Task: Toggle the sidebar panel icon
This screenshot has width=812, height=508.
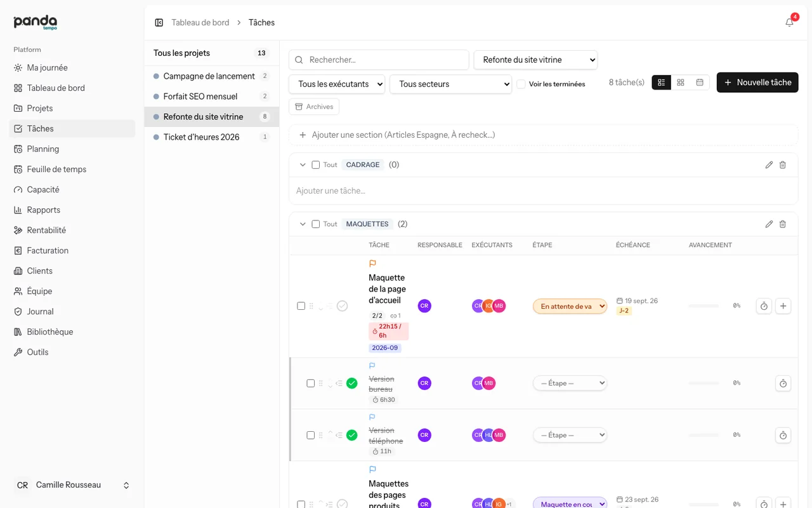Action: coord(159,22)
